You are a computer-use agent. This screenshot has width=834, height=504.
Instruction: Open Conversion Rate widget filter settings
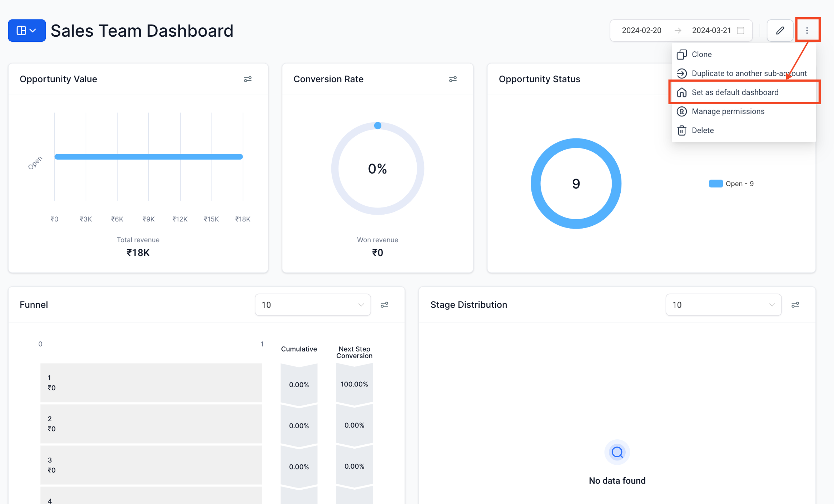click(x=453, y=79)
